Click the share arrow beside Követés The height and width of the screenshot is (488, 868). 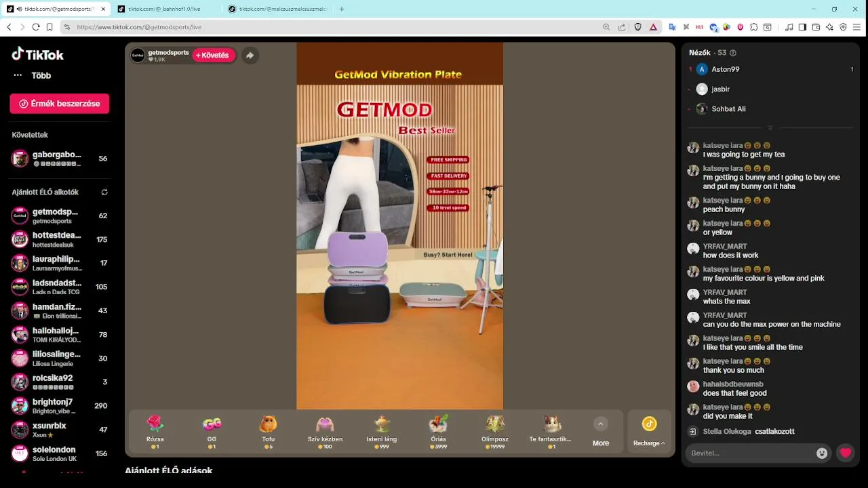click(250, 56)
